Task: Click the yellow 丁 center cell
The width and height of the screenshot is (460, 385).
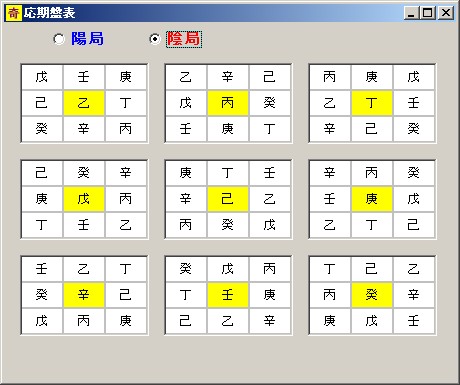Action: click(372, 103)
